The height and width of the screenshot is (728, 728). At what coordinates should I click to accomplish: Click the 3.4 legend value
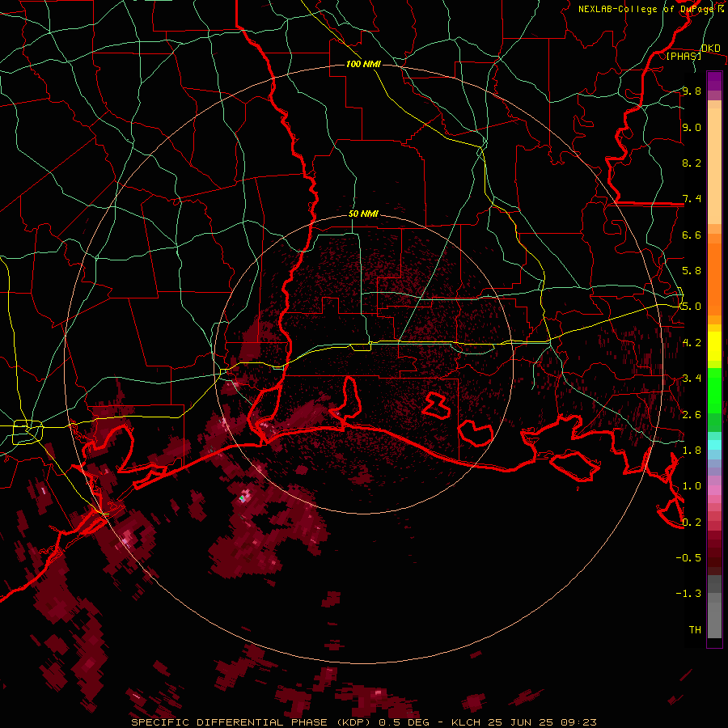[x=692, y=379]
